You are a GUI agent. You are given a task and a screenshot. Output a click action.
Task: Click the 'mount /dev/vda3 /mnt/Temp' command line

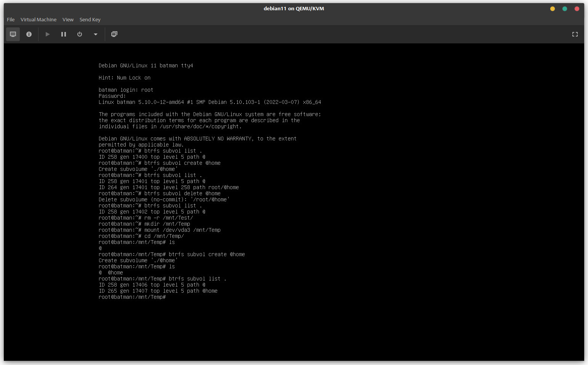(159, 230)
